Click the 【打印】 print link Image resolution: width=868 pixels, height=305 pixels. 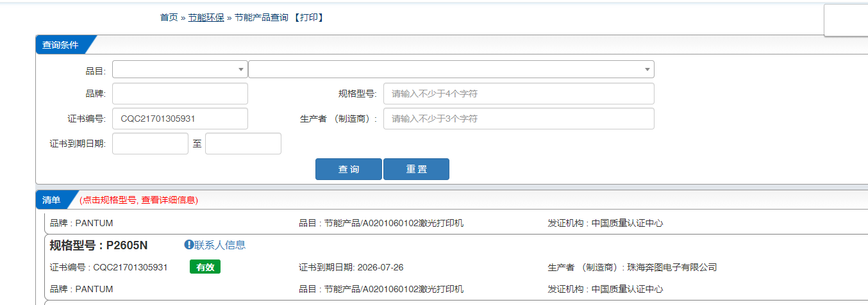click(x=308, y=18)
